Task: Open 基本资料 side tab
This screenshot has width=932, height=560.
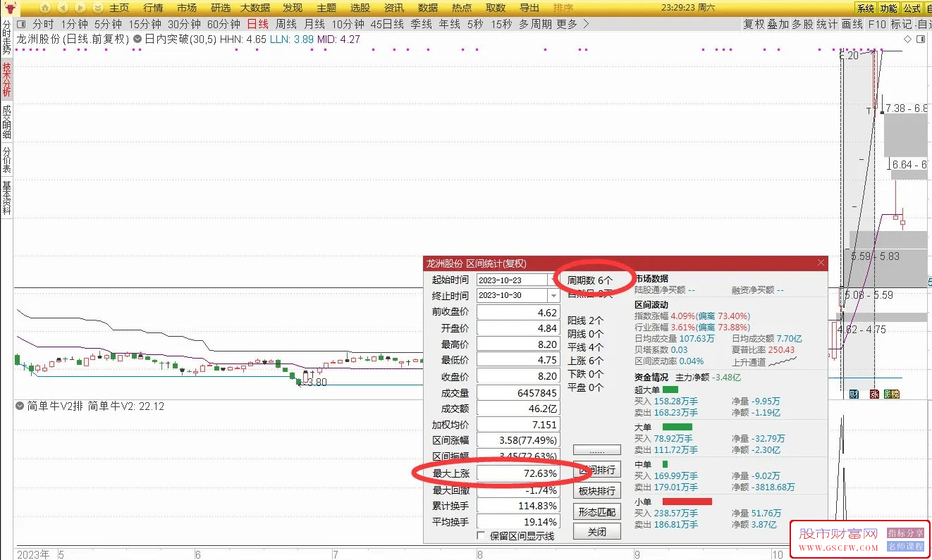Action: 6,199
